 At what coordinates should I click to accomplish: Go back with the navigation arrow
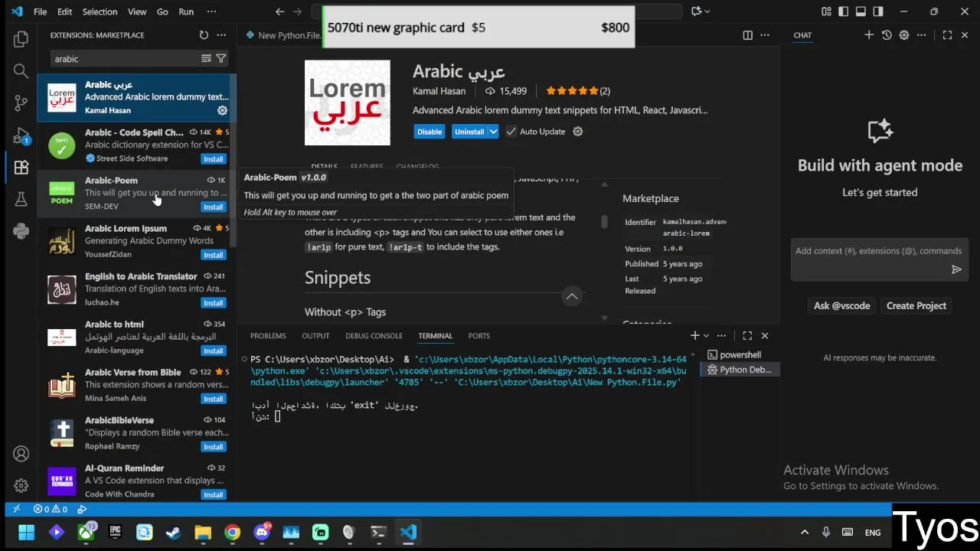pos(279,11)
